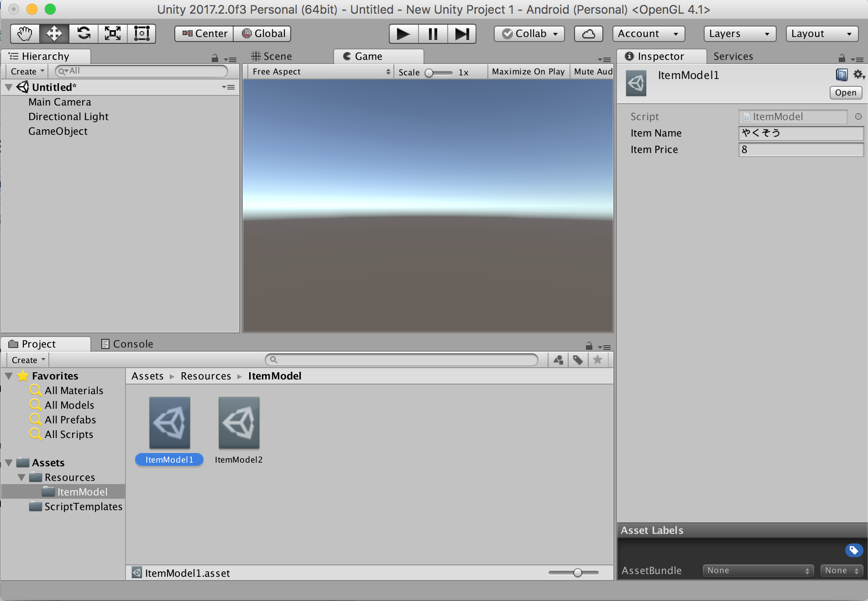Open the Untitled scene options menu

coord(229,87)
